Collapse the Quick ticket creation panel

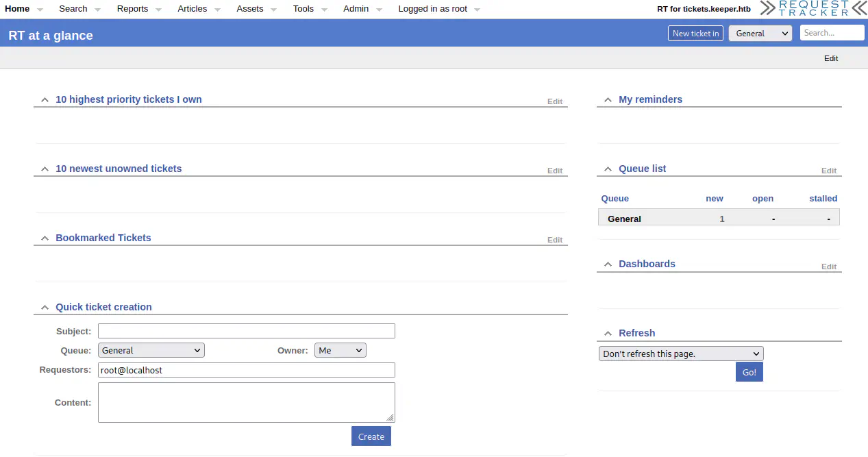[x=45, y=308]
